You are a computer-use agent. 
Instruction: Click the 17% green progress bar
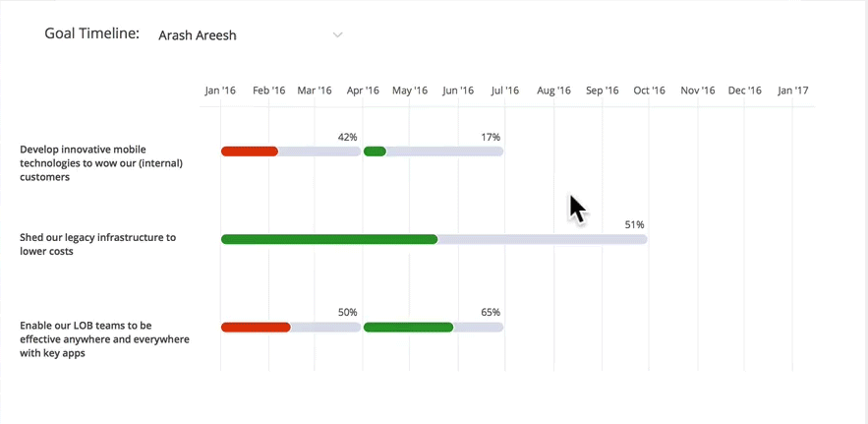(x=434, y=151)
